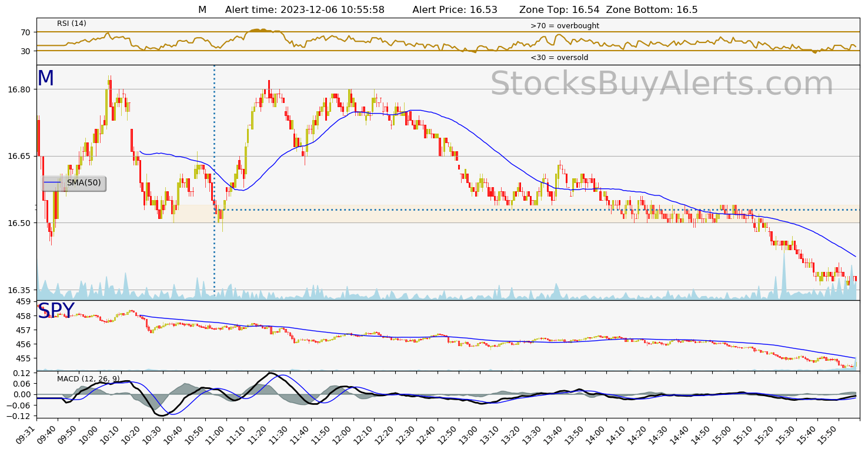Click the MACD -0.12 axis label

pyautogui.click(x=19, y=416)
